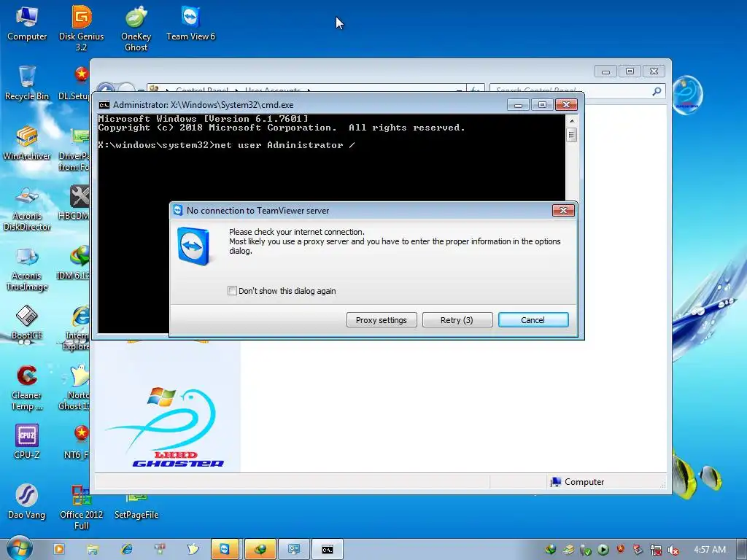Select the SetPageFile desktop label
The image size is (747, 560).
tap(136, 515)
